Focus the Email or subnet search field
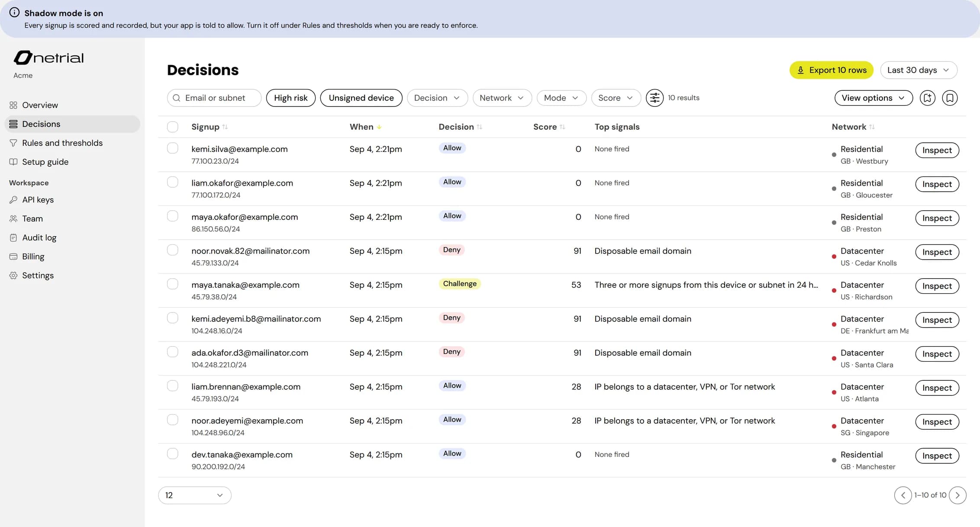 [x=214, y=98]
